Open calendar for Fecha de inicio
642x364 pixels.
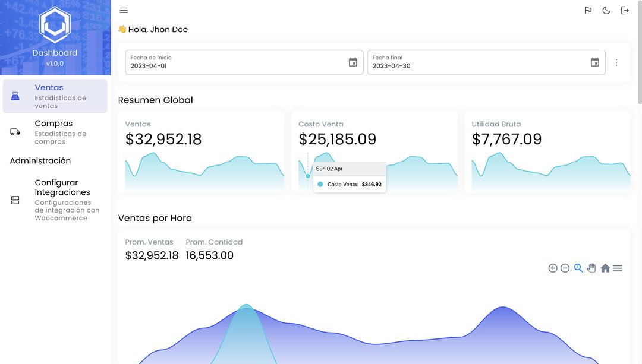(x=353, y=62)
